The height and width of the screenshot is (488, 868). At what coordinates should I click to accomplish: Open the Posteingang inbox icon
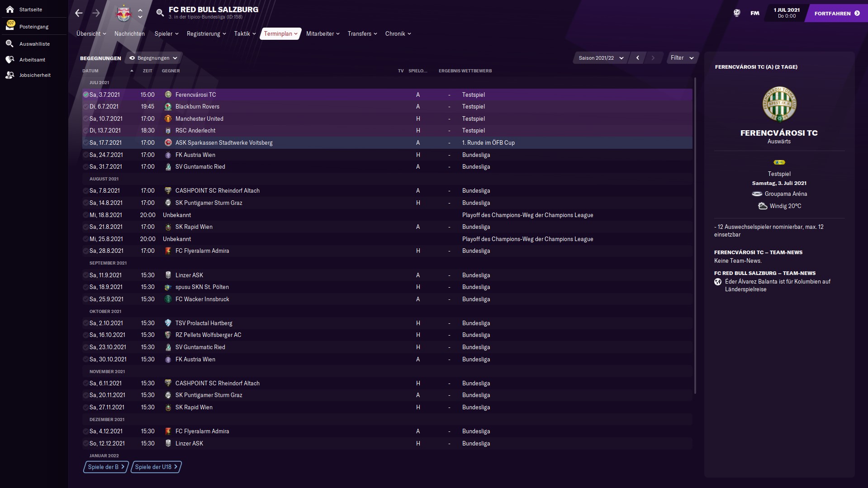click(x=10, y=26)
